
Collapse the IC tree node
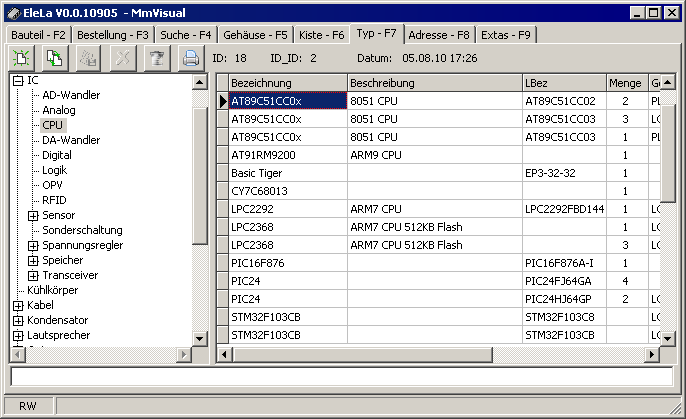pyautogui.click(x=18, y=80)
